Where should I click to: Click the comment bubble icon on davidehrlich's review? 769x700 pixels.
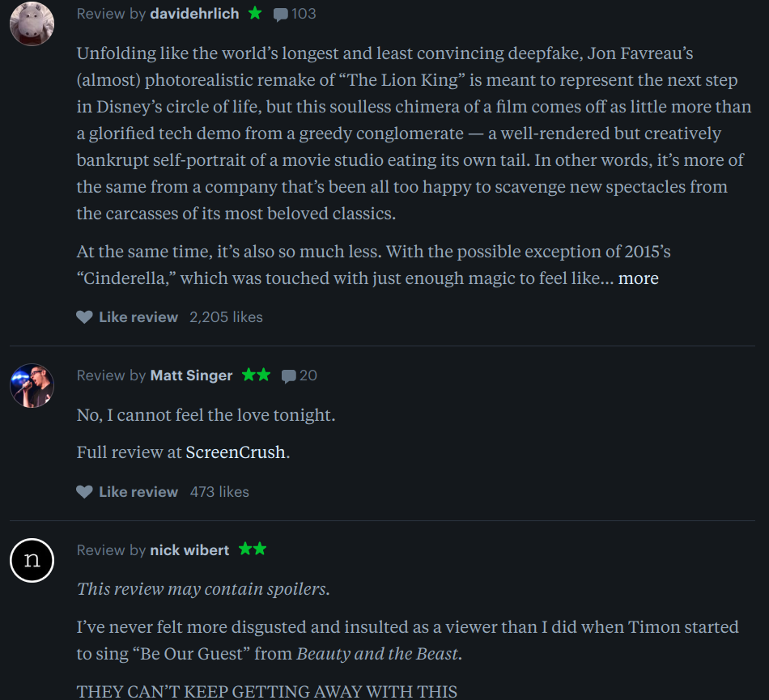click(281, 15)
